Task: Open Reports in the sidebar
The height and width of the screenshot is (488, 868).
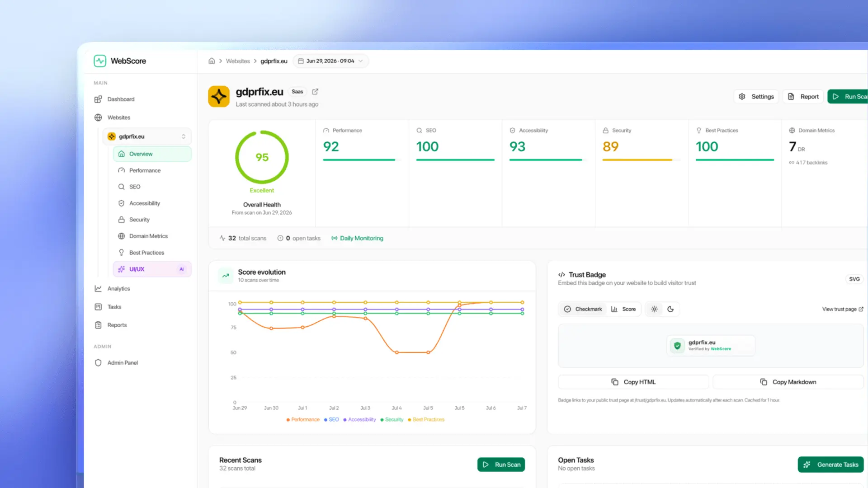Action: 117,325
